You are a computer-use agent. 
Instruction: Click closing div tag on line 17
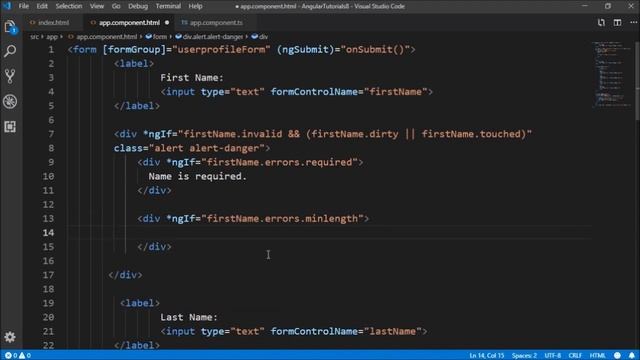pos(125,275)
